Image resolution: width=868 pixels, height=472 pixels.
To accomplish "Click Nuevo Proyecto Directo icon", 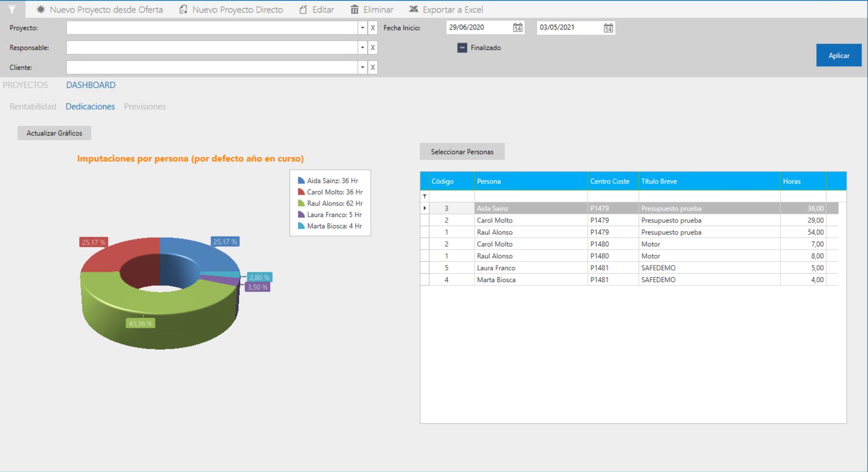I will pos(183,10).
